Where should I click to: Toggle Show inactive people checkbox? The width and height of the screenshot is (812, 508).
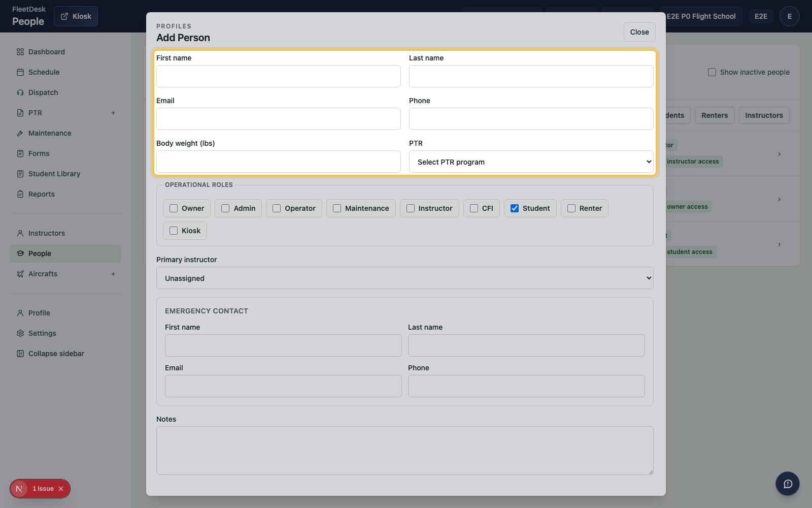712,72
